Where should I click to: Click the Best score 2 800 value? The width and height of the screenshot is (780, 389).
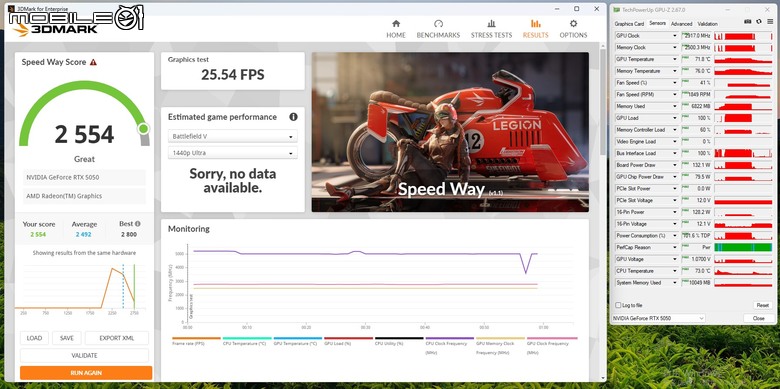pyautogui.click(x=128, y=234)
